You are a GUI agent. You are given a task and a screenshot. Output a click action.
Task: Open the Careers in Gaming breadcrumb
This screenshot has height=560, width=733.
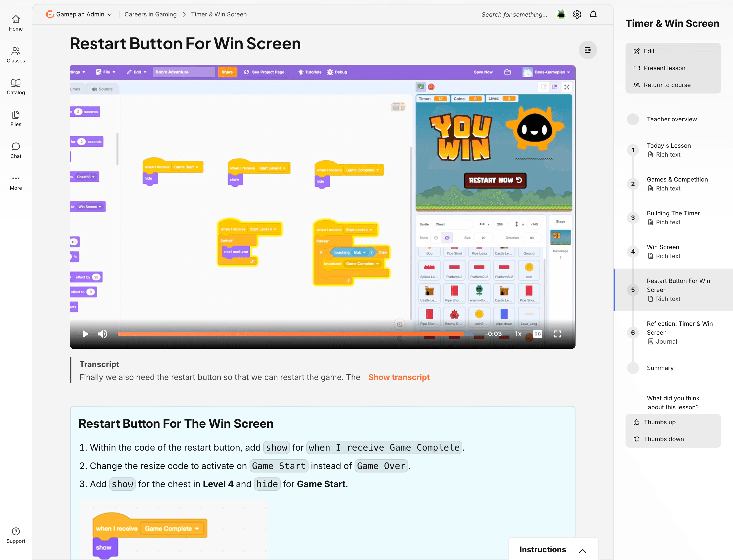(x=150, y=14)
